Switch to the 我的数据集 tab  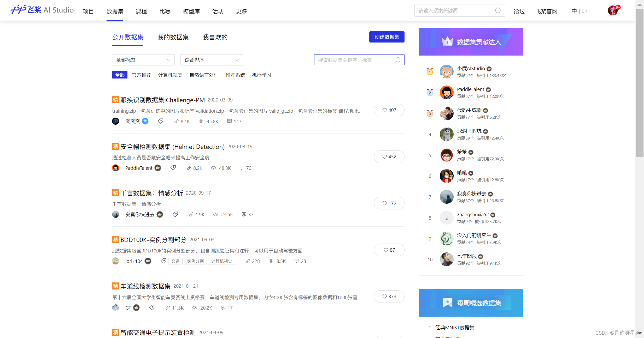[173, 37]
